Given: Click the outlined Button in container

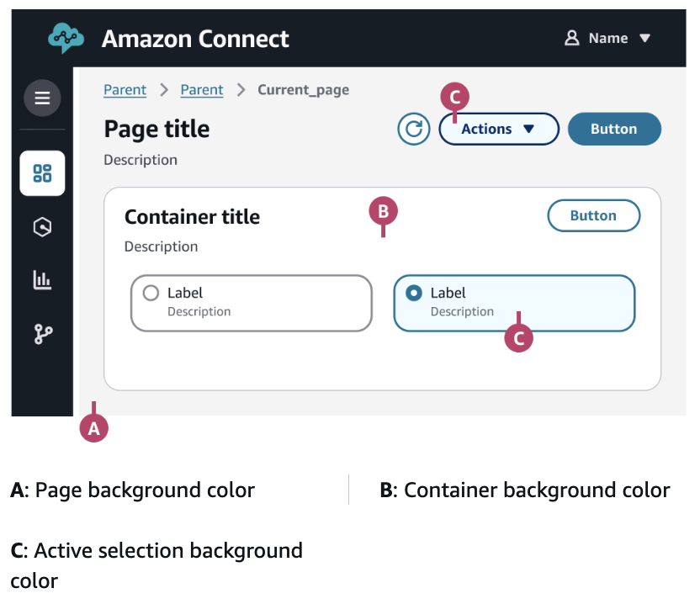Looking at the screenshot, I should [593, 215].
